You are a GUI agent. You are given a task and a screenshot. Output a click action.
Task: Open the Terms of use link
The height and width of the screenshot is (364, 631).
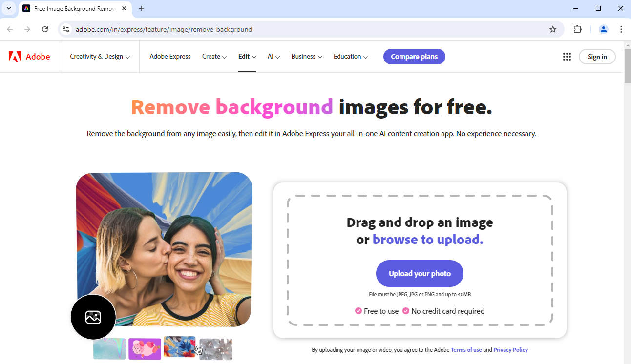coord(466,349)
